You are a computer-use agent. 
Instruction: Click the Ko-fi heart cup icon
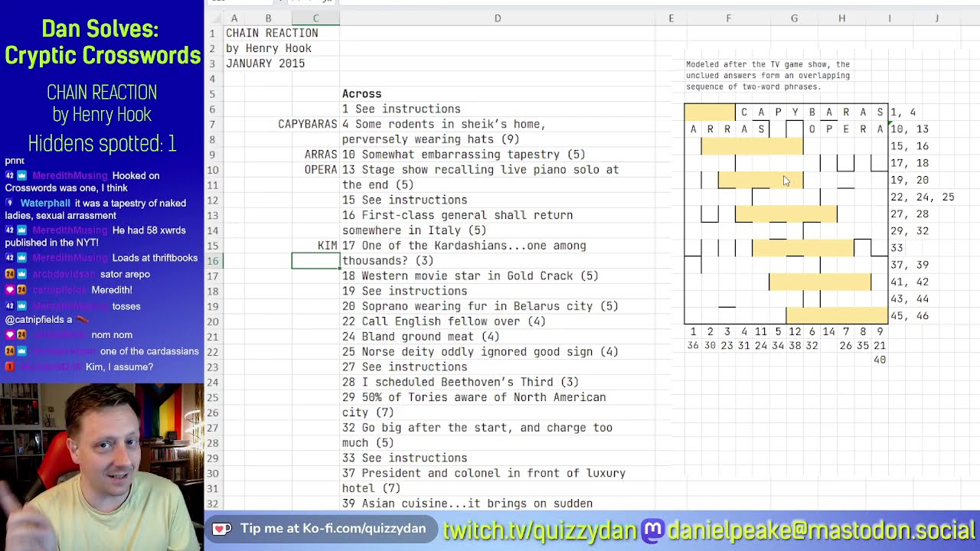222,529
